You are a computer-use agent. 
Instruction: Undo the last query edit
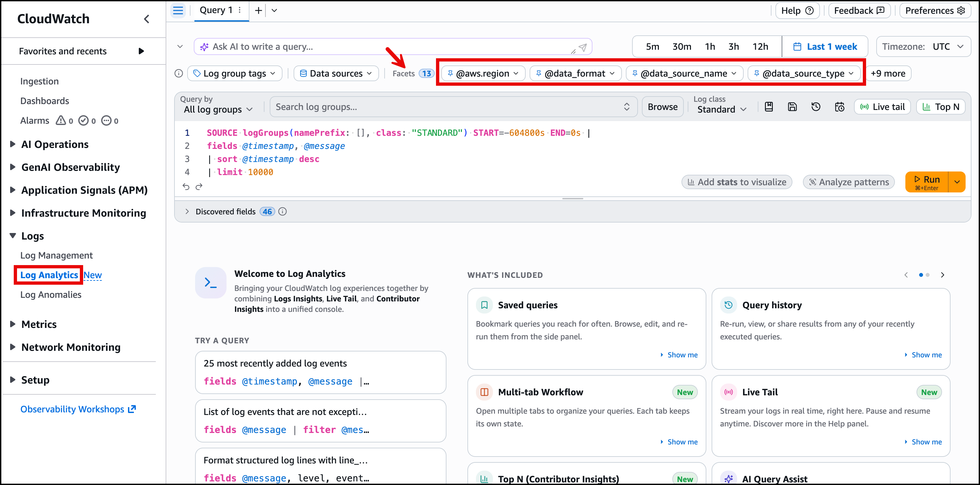186,187
